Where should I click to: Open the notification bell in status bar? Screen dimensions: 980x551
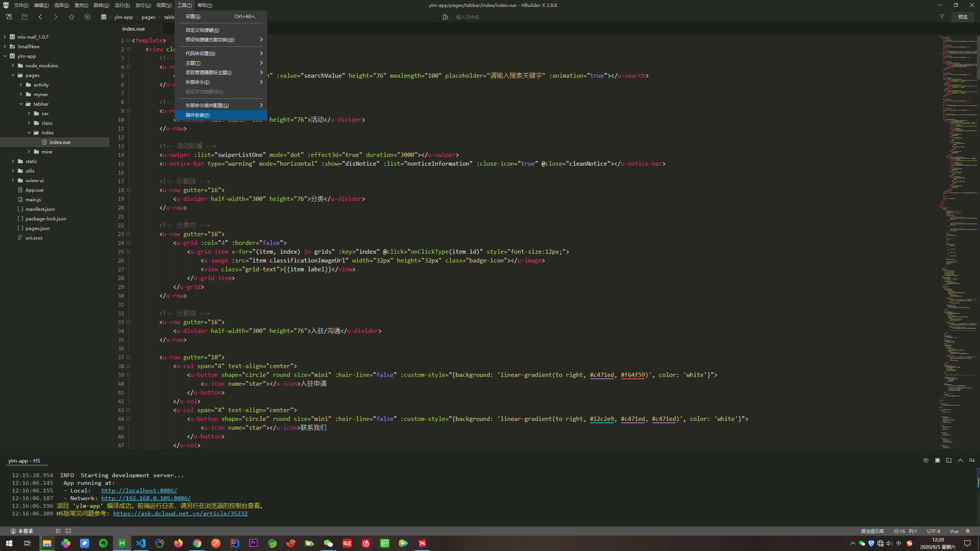pyautogui.click(x=968, y=531)
